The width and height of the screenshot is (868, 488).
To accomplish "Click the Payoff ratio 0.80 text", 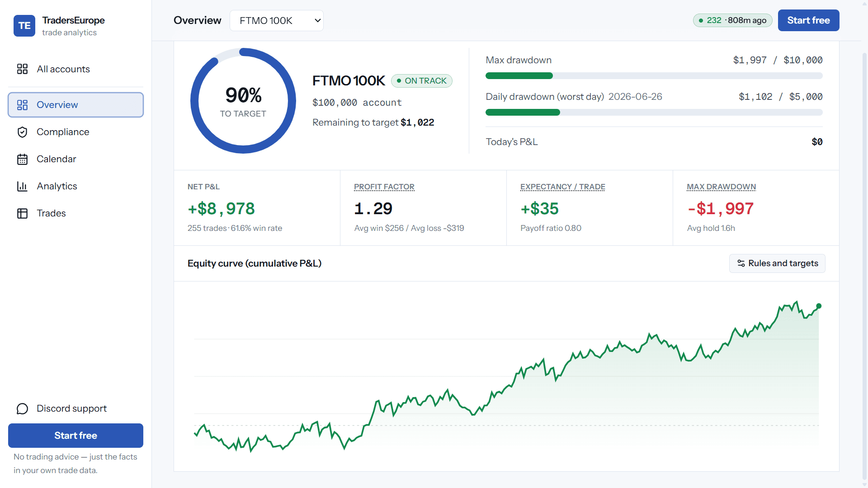I will pos(551,228).
